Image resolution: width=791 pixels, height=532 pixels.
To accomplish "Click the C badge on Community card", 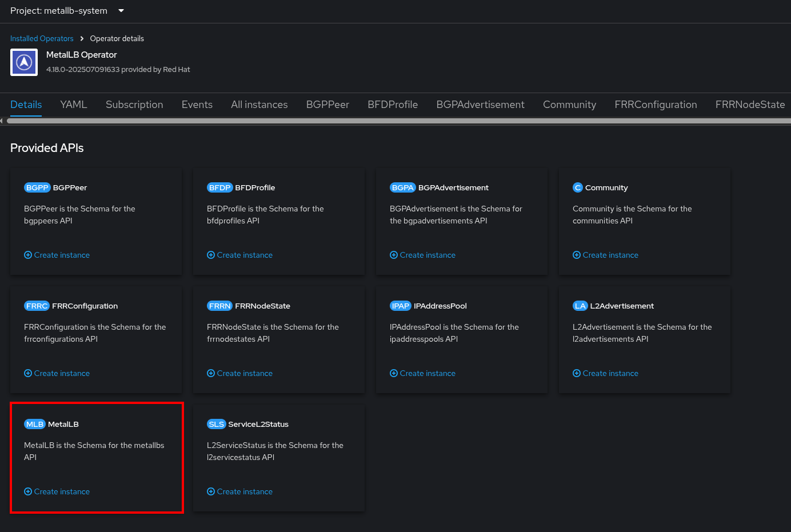I will (578, 187).
